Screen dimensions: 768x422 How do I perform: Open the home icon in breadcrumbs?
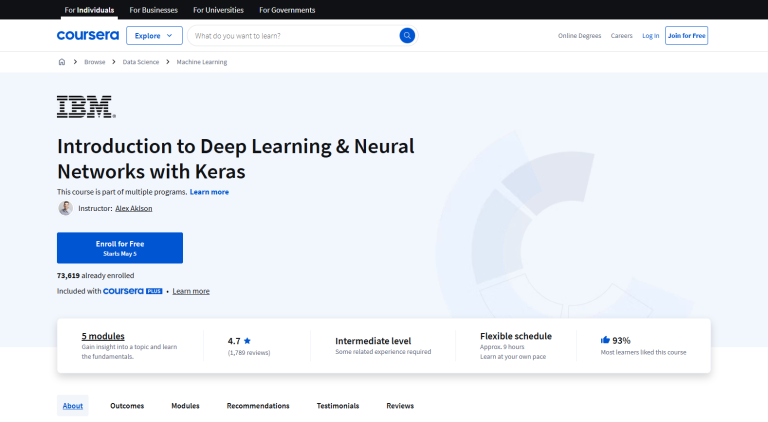tap(62, 62)
